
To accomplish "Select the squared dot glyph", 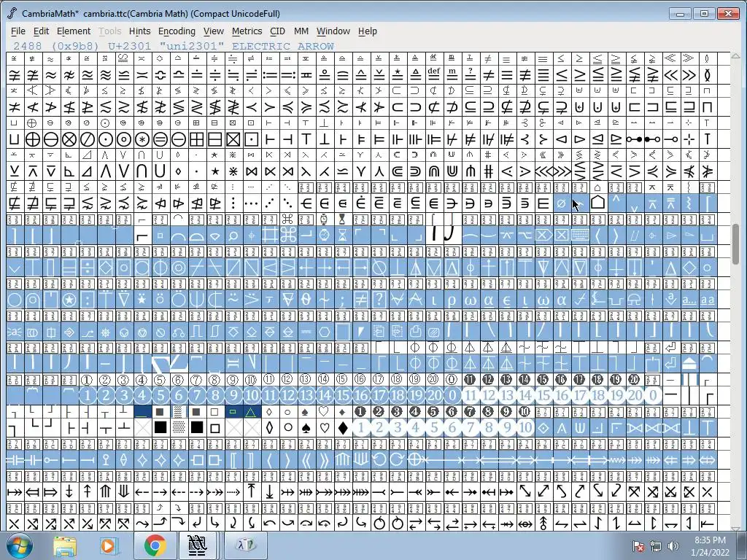I will coord(252,139).
